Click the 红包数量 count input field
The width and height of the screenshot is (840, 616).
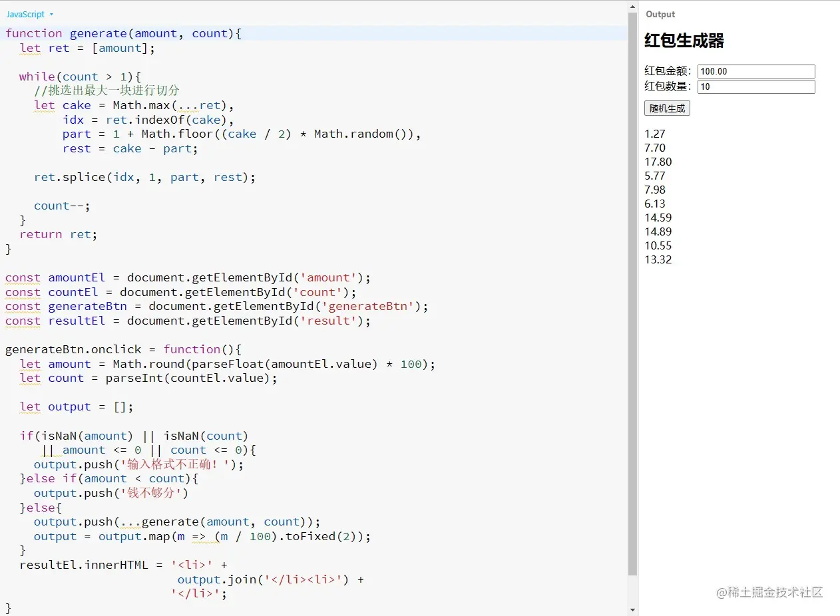tap(756, 86)
